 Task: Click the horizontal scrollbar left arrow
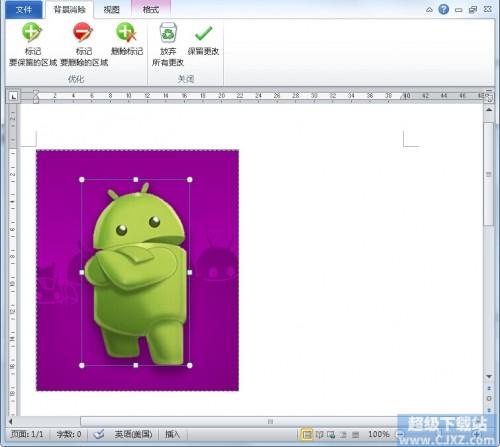click(11, 422)
